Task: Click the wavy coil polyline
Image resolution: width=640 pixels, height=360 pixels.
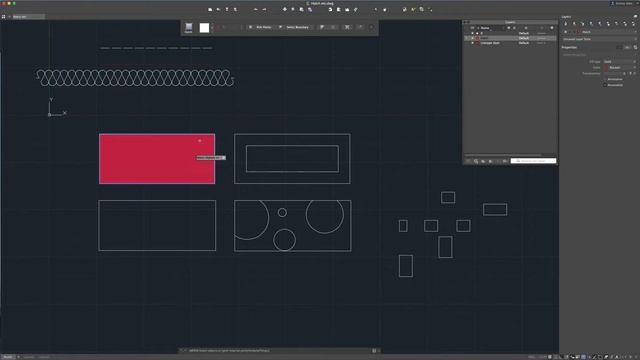Action: 135,78
